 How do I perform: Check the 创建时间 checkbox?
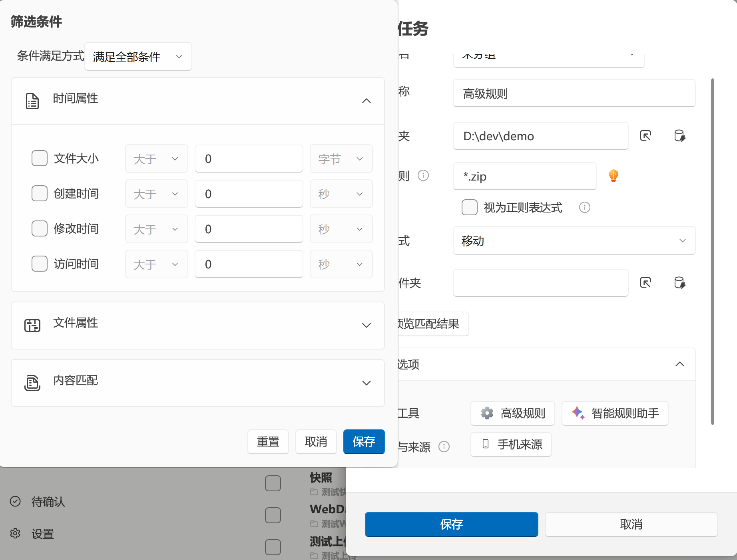pyautogui.click(x=40, y=193)
